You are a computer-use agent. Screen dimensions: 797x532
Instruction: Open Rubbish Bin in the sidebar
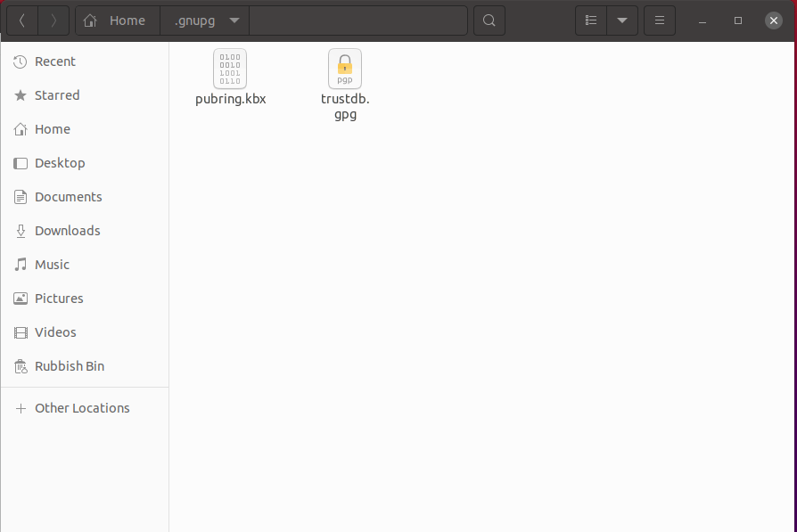click(69, 366)
